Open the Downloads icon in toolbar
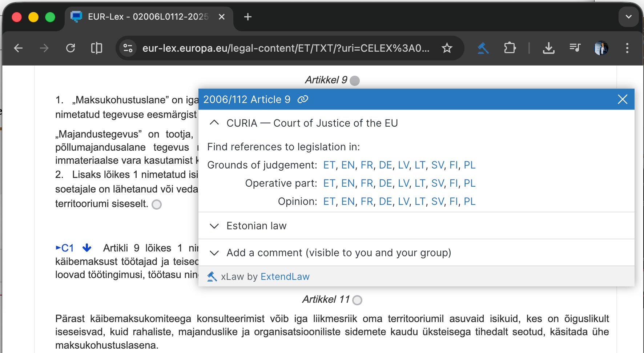 (x=548, y=48)
